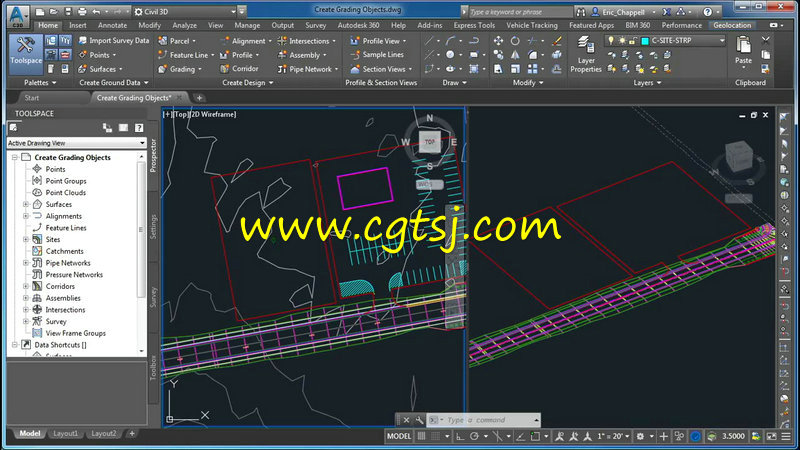Expand the Layers panel

click(647, 83)
